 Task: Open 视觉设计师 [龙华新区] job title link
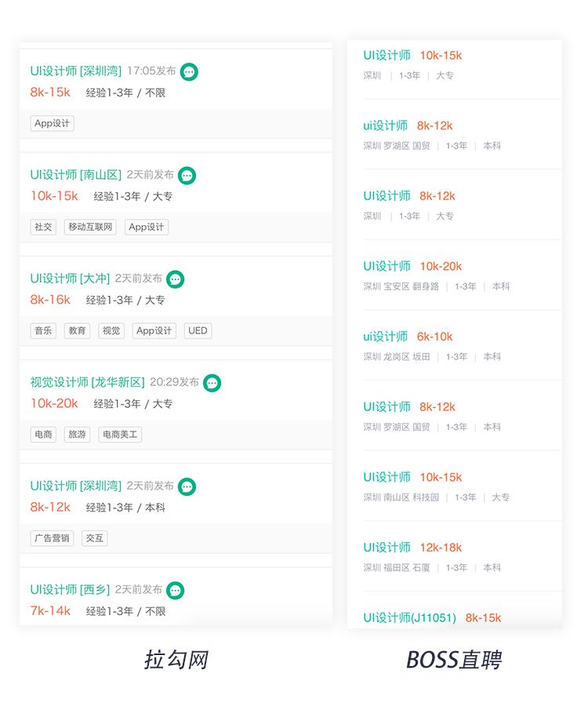coord(87,382)
